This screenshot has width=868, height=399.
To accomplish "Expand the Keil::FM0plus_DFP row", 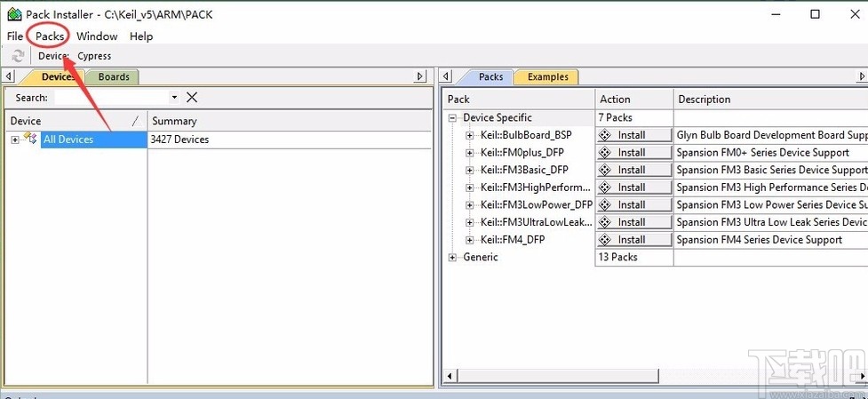I will [x=470, y=153].
